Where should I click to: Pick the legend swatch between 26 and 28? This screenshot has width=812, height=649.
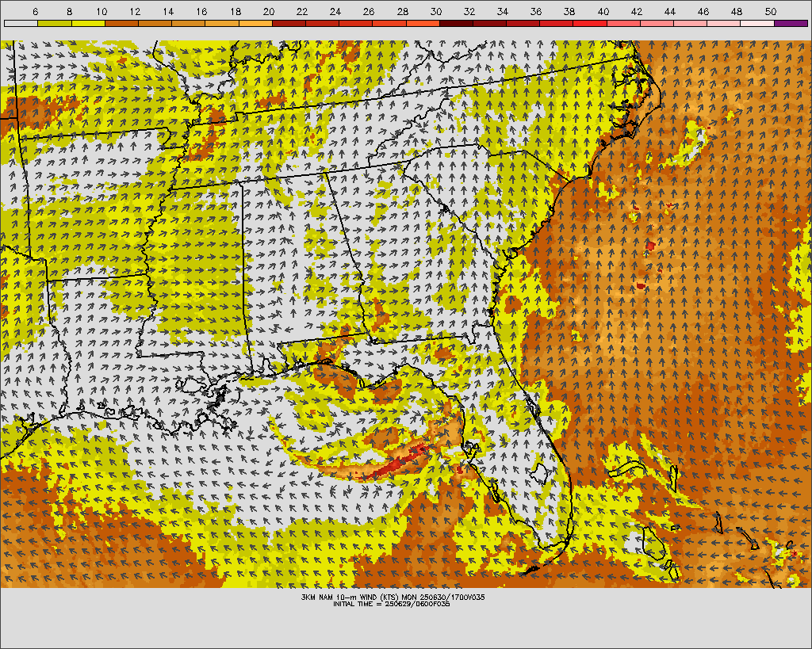[389, 23]
